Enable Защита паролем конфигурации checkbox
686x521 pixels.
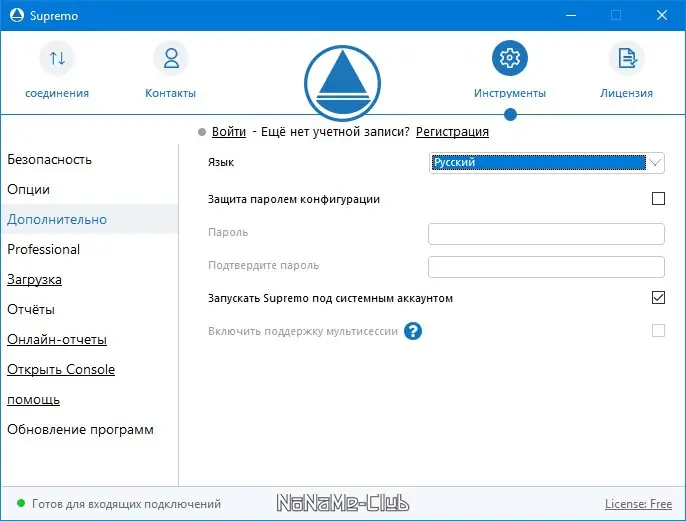[x=658, y=199]
